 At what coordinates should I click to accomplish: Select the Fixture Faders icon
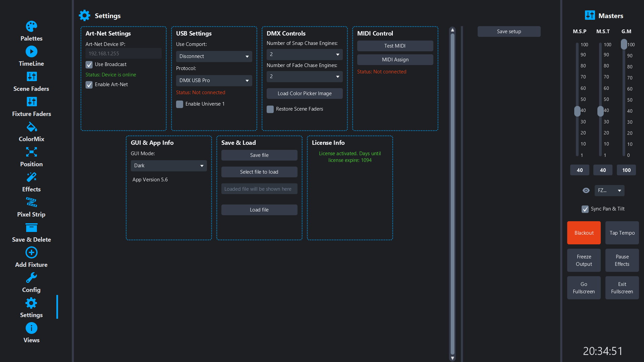click(32, 102)
